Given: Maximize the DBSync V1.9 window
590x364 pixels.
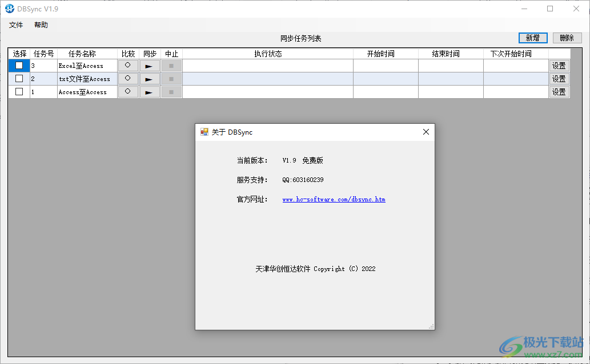Looking at the screenshot, I should pos(550,9).
